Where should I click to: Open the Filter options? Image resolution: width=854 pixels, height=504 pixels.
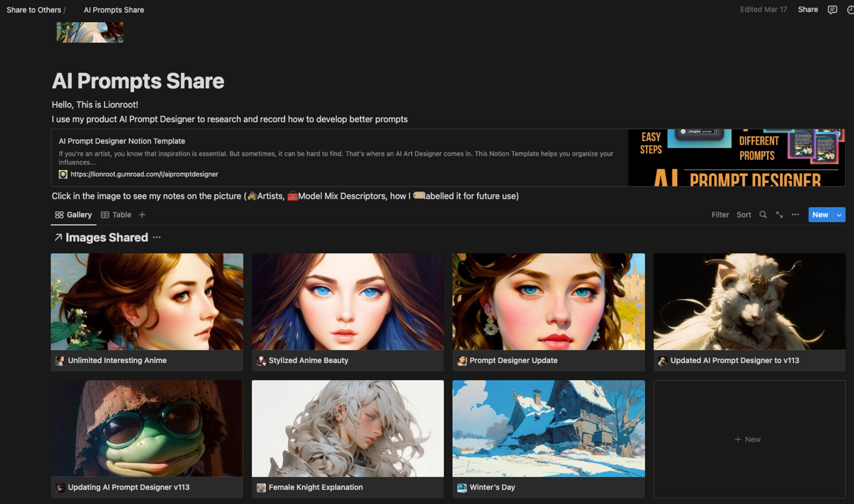coord(720,215)
